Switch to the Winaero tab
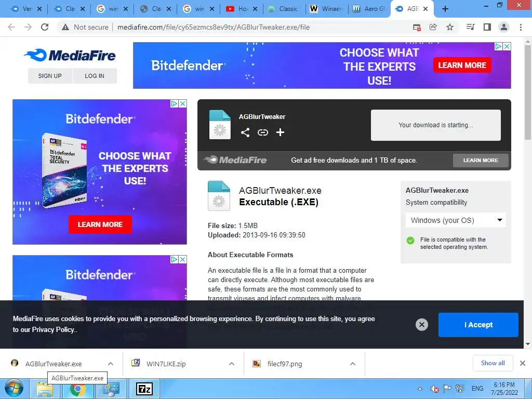This screenshot has height=399, width=532. pyautogui.click(x=327, y=9)
